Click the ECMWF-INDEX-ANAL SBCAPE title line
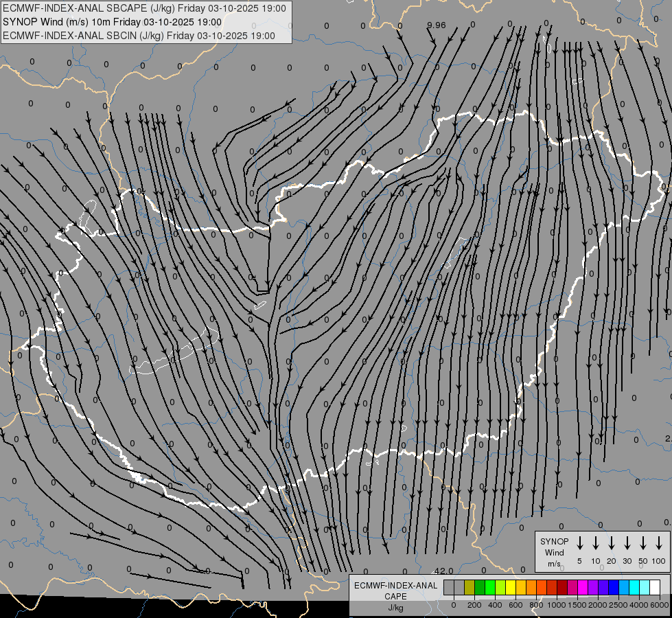 click(x=146, y=8)
